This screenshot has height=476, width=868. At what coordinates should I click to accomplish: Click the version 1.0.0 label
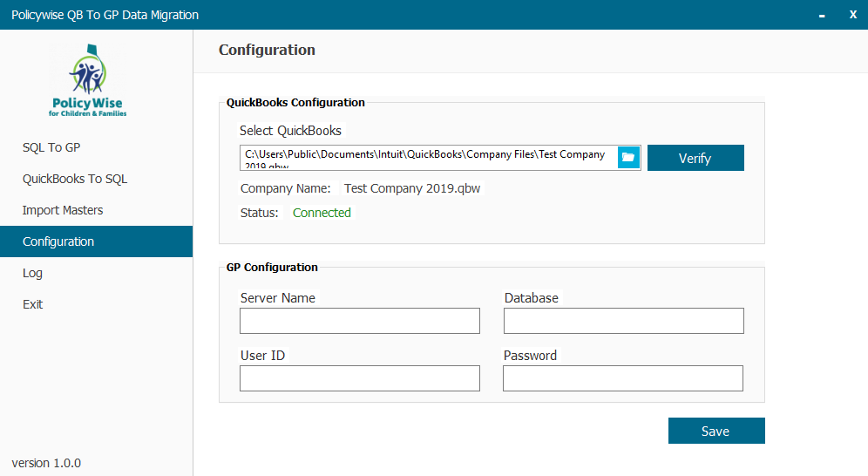(46, 463)
